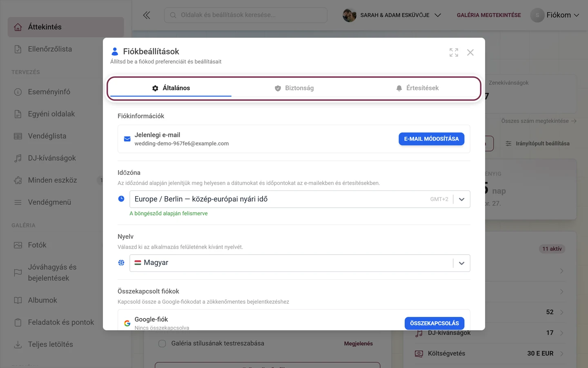Click the Összekapcsolás Google button
The image size is (588, 368).
[434, 323]
